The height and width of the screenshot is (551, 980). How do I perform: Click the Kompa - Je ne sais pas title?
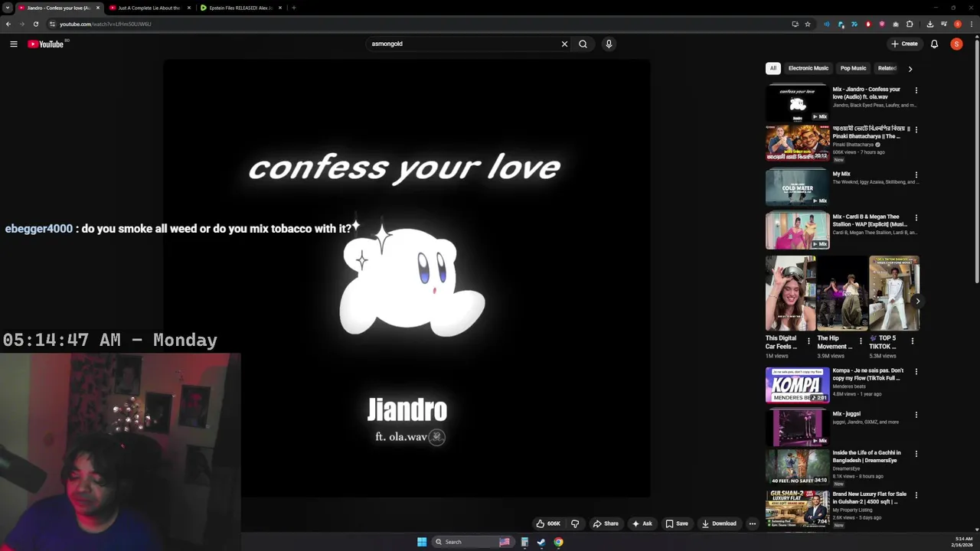click(x=868, y=374)
